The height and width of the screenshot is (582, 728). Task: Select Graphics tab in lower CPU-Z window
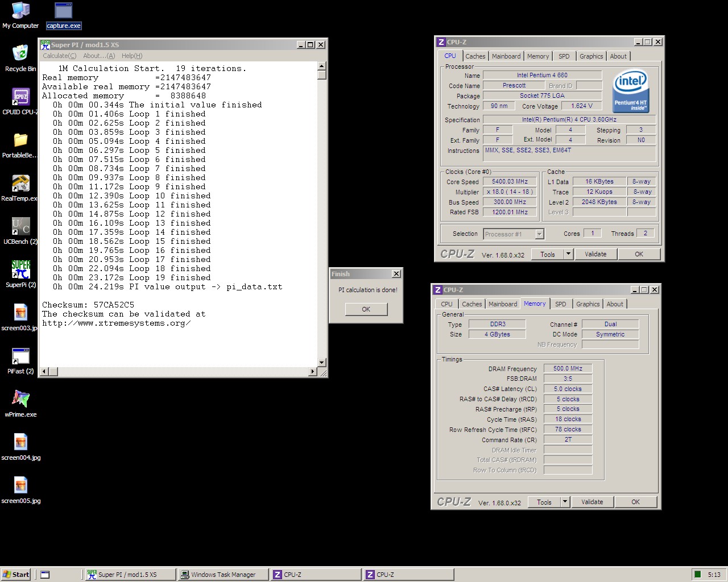tap(588, 304)
